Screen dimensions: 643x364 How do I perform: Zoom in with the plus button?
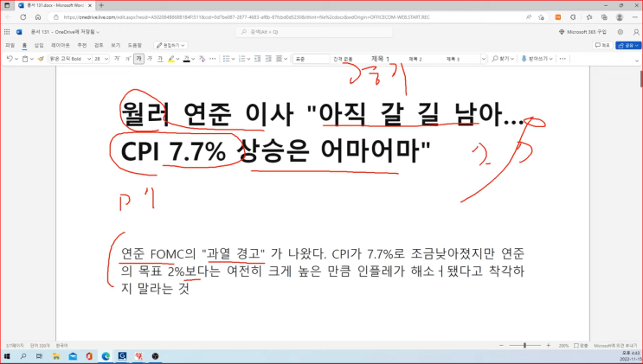[x=549, y=346]
